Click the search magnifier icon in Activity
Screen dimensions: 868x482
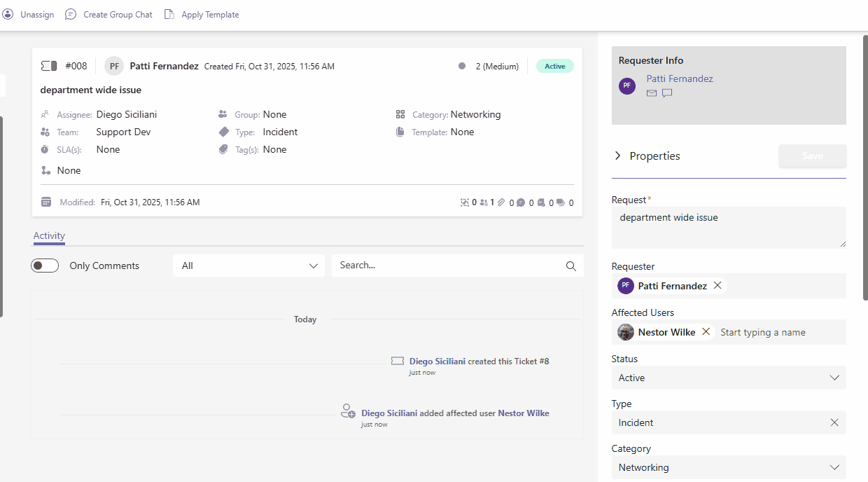coord(571,266)
